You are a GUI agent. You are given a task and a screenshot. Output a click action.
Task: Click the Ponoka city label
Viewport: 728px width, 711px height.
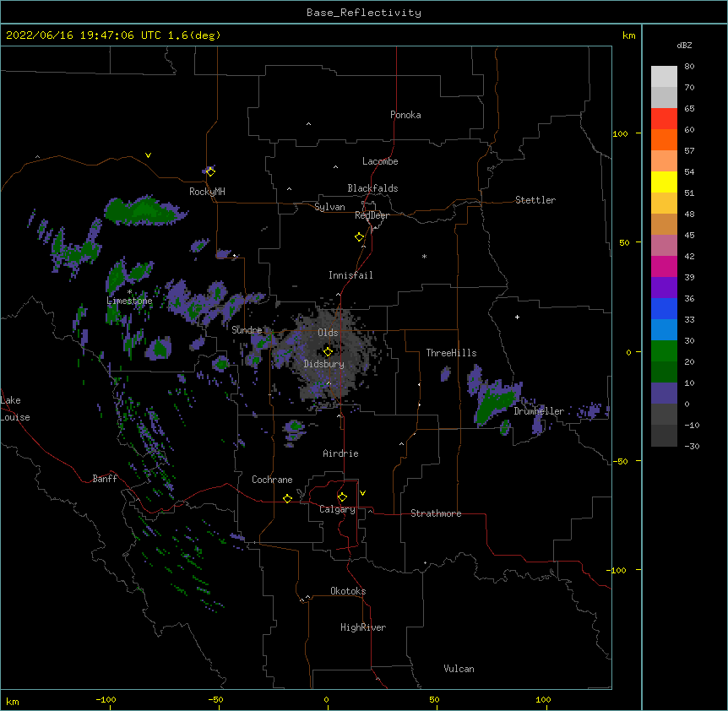(405, 115)
